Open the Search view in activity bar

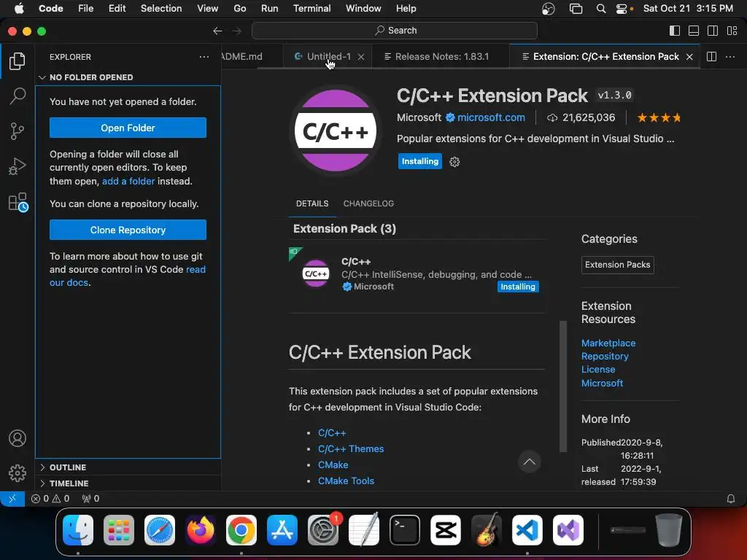point(18,96)
